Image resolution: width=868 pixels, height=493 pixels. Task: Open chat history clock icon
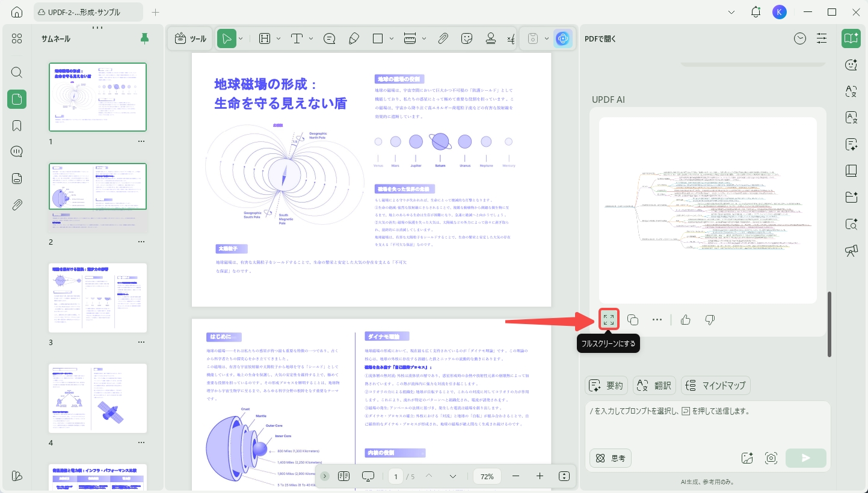[799, 38]
